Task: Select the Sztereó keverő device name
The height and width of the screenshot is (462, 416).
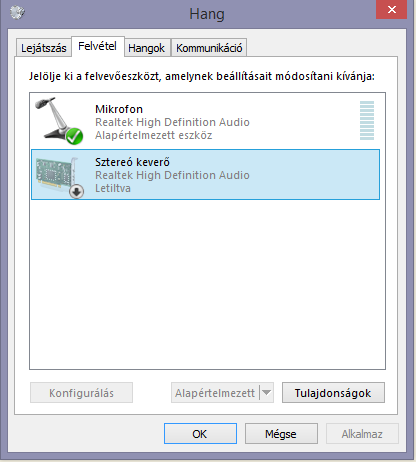Action: [x=132, y=162]
